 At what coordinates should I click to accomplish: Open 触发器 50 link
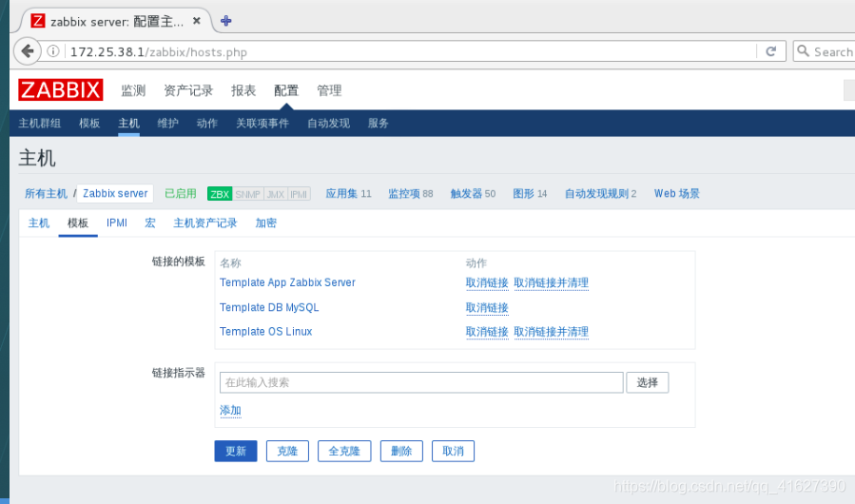click(x=473, y=194)
